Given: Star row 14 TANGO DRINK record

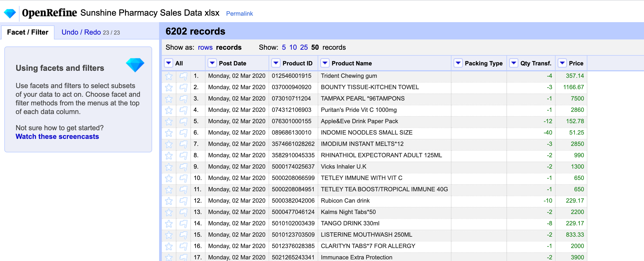Looking at the screenshot, I should [169, 224].
